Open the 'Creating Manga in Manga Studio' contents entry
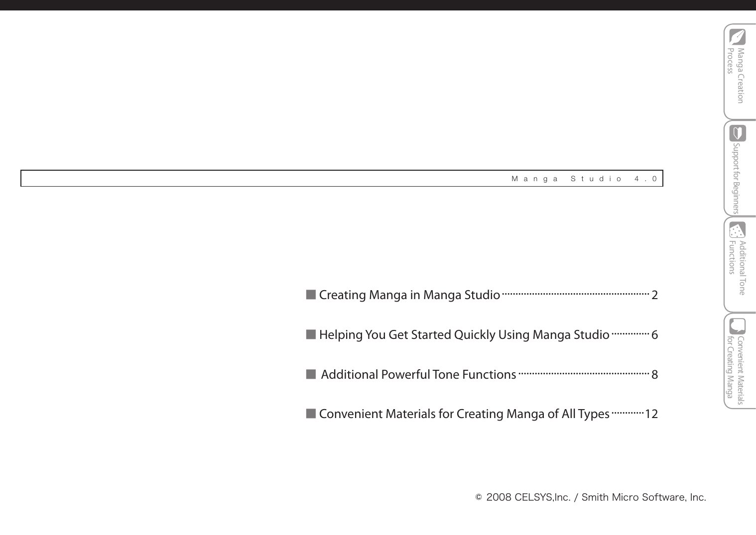This screenshot has width=756, height=535. point(482,295)
